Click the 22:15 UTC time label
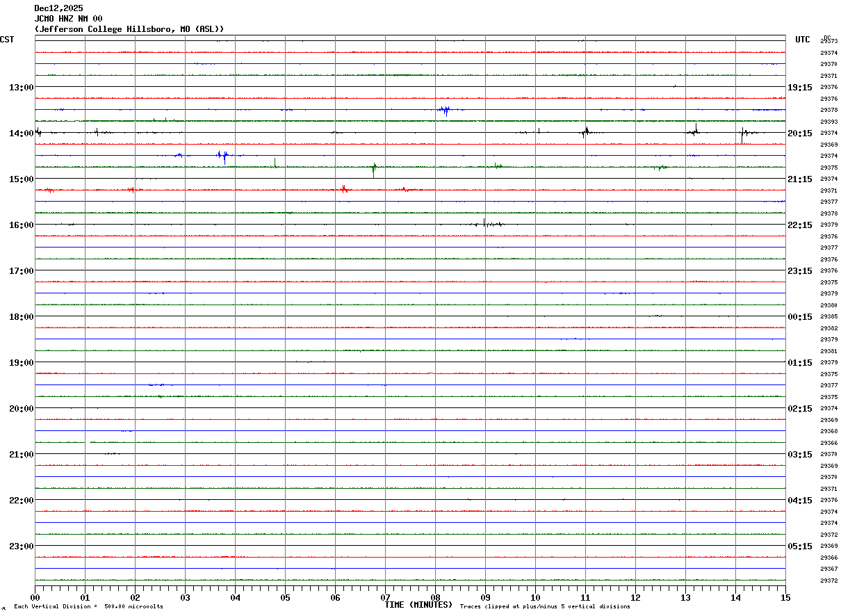841x616 pixels. click(800, 225)
